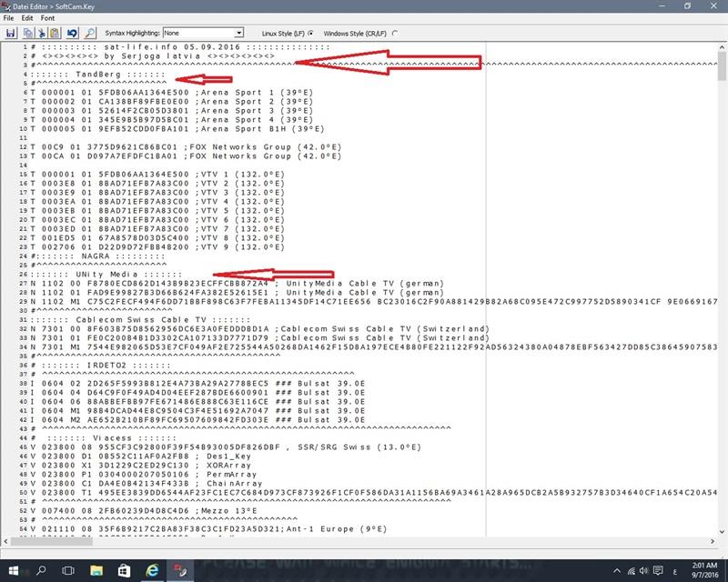Click ';FOX Networks Group (42.0°E)' on line 13

point(262,156)
